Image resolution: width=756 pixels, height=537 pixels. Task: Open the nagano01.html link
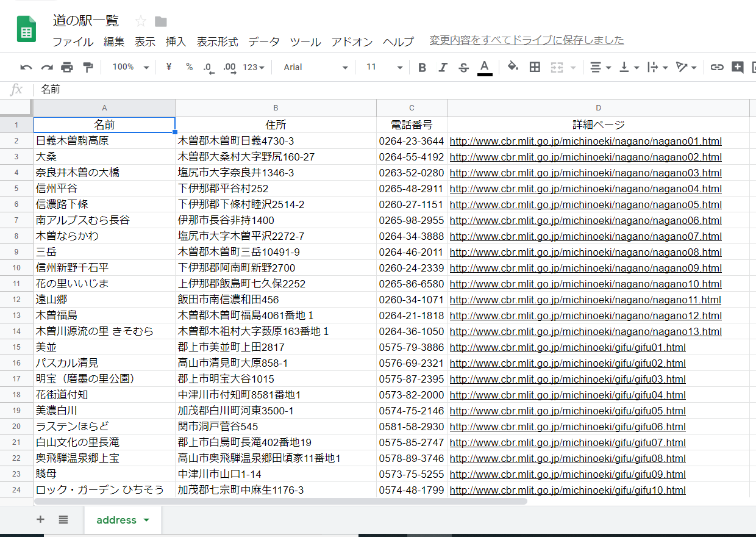(585, 142)
